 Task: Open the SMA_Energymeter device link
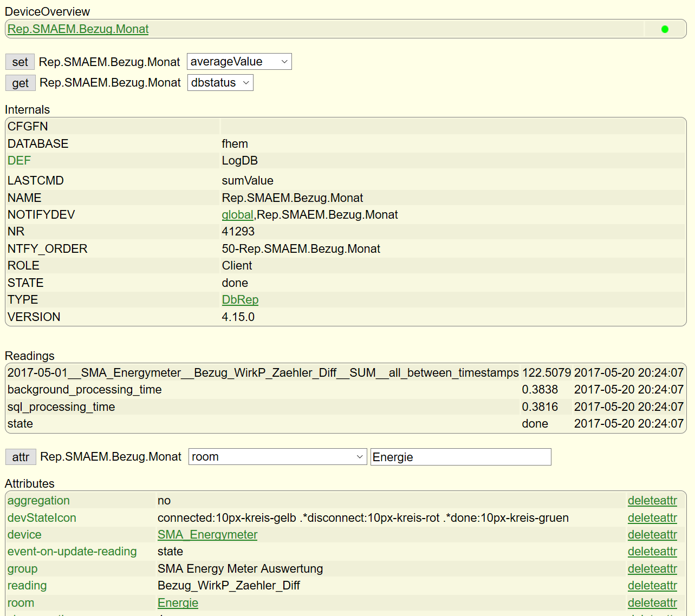pyautogui.click(x=207, y=535)
